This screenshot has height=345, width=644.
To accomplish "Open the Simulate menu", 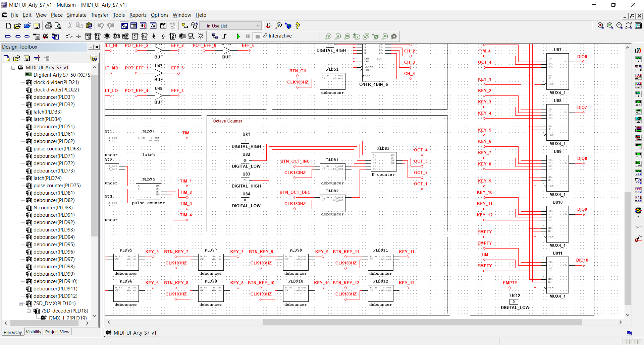I will (76, 15).
